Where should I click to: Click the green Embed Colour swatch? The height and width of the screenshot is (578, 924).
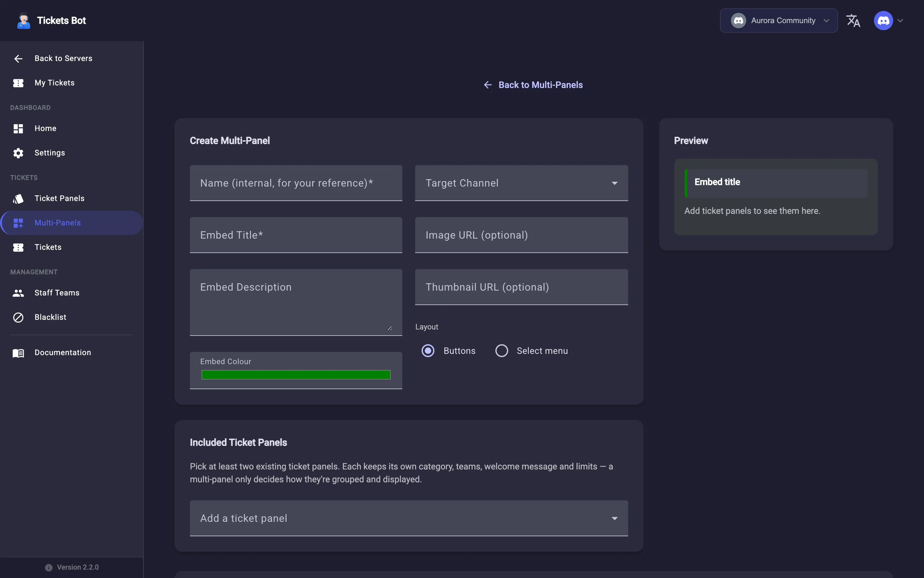point(296,375)
